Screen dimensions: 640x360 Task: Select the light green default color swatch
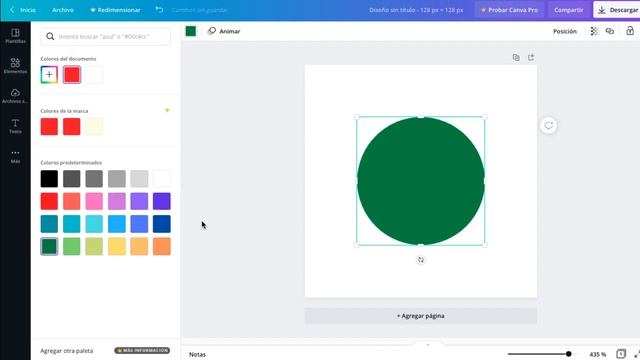coord(72,247)
